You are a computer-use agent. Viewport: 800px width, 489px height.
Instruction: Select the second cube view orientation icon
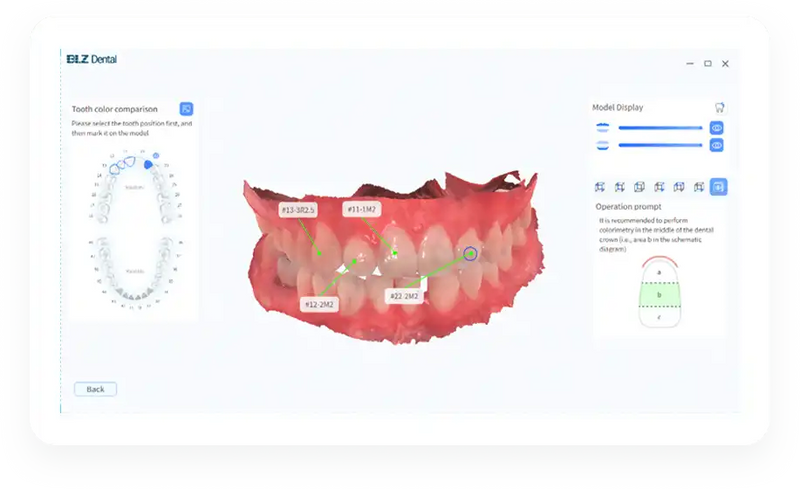[619, 187]
